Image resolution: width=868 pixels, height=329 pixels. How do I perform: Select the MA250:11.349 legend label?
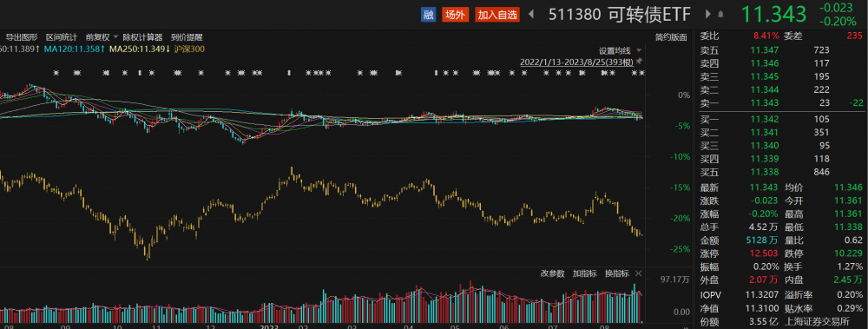140,49
